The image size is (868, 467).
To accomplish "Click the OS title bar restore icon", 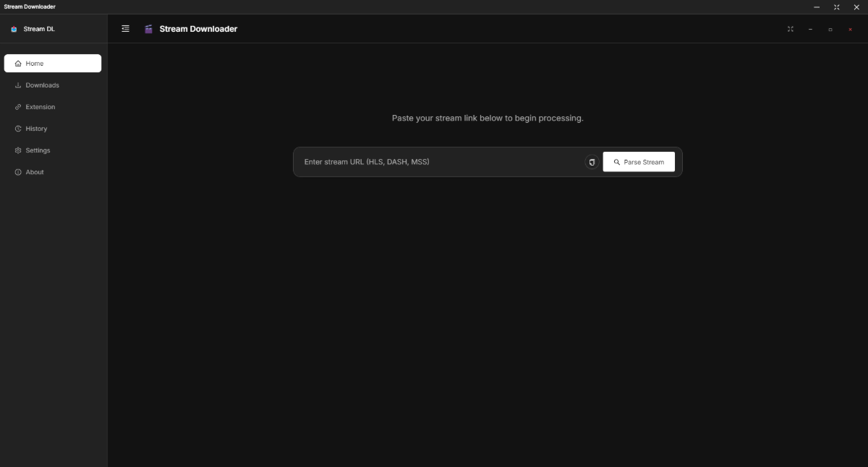I will 836,7.
